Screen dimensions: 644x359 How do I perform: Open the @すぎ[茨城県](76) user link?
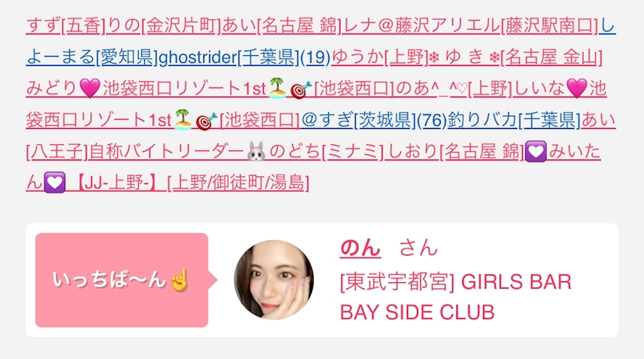[374, 120]
